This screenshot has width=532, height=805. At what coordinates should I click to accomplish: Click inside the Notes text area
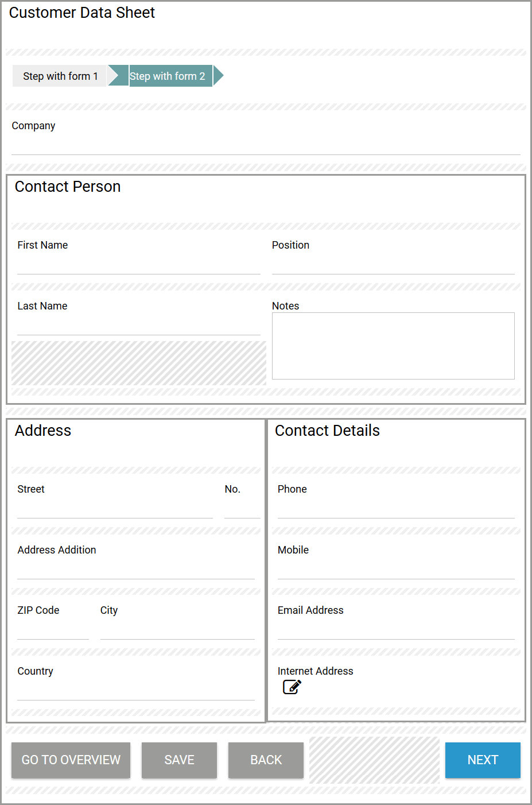(x=393, y=346)
